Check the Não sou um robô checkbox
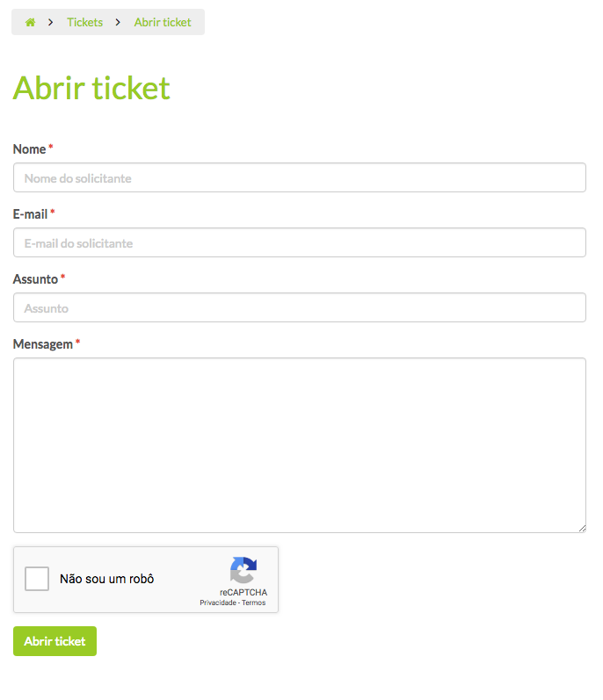 point(37,579)
